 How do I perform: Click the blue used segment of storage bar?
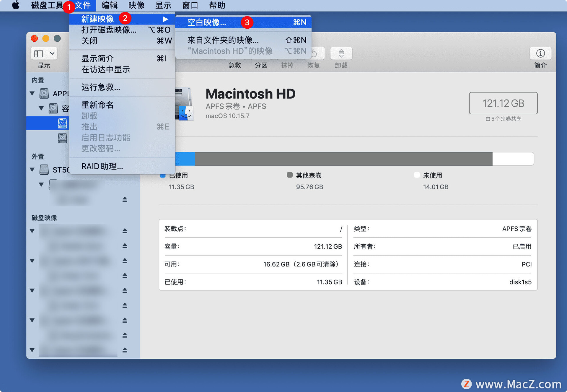(x=185, y=159)
